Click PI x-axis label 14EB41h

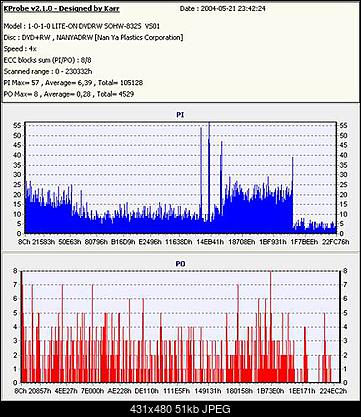[210, 242]
